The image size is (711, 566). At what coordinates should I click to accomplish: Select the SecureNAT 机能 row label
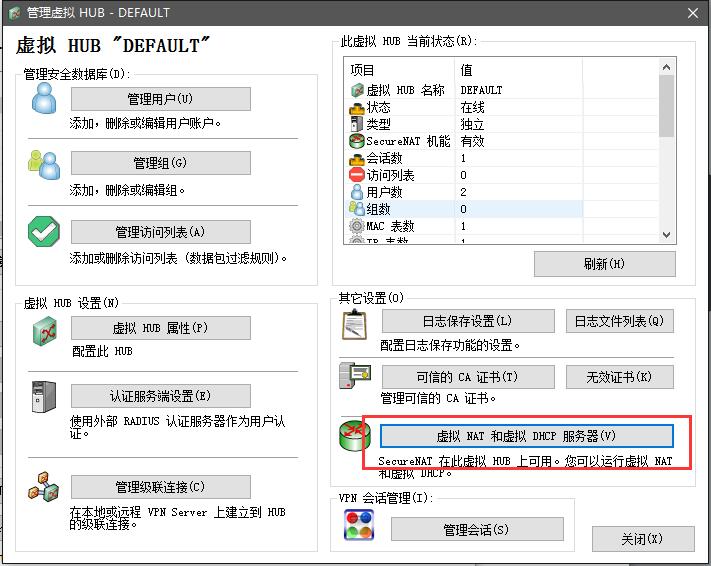408,141
